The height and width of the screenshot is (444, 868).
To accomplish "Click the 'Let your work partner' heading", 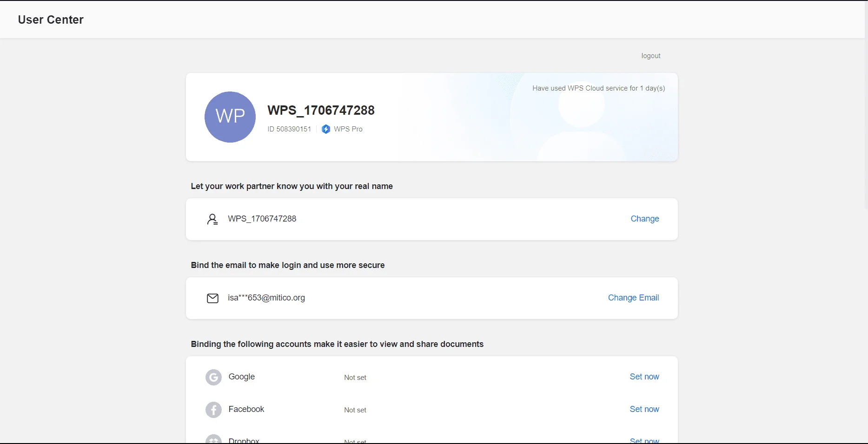I will pyautogui.click(x=292, y=186).
